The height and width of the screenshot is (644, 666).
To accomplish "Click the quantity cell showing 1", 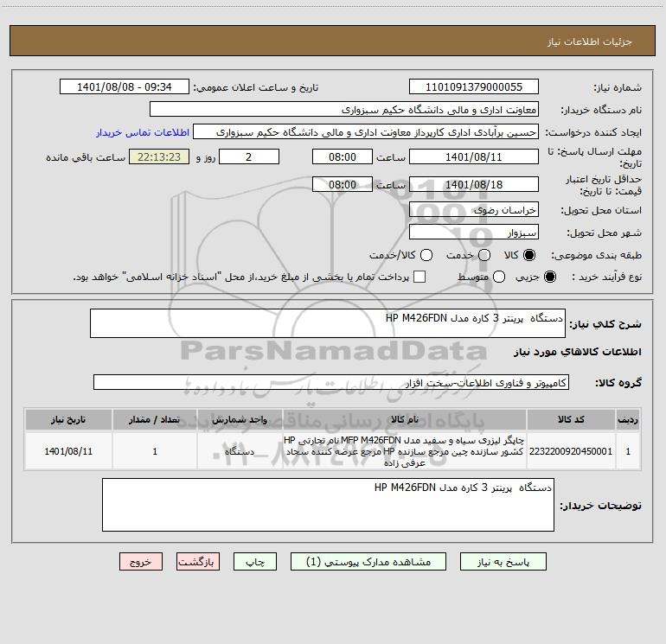I will coord(155,451).
